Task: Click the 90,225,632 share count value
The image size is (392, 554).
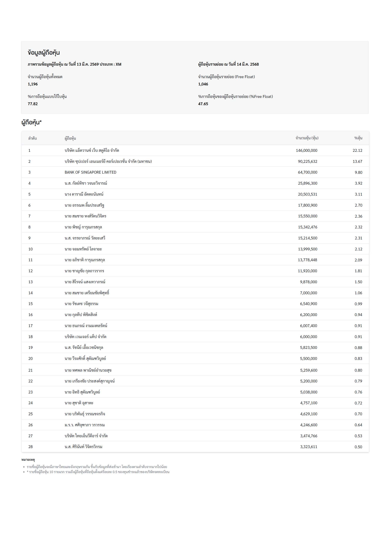Action: [x=307, y=161]
